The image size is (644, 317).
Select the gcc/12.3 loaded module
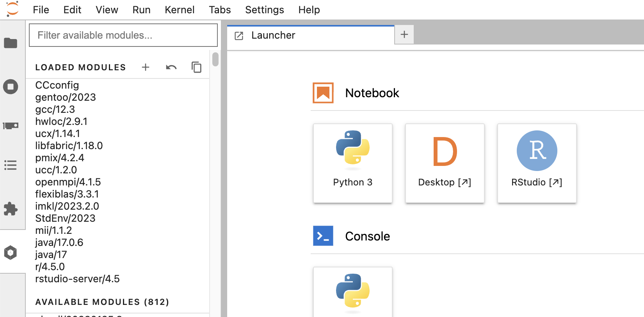55,109
